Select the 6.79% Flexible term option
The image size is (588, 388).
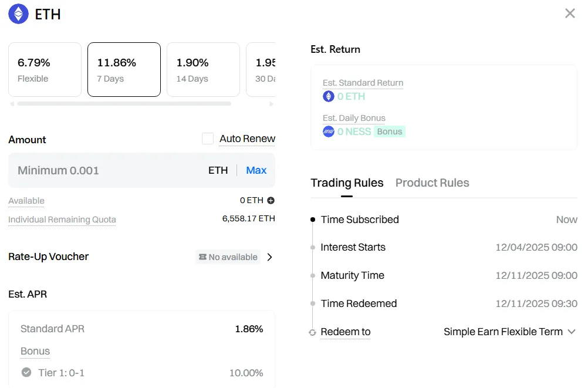point(45,69)
